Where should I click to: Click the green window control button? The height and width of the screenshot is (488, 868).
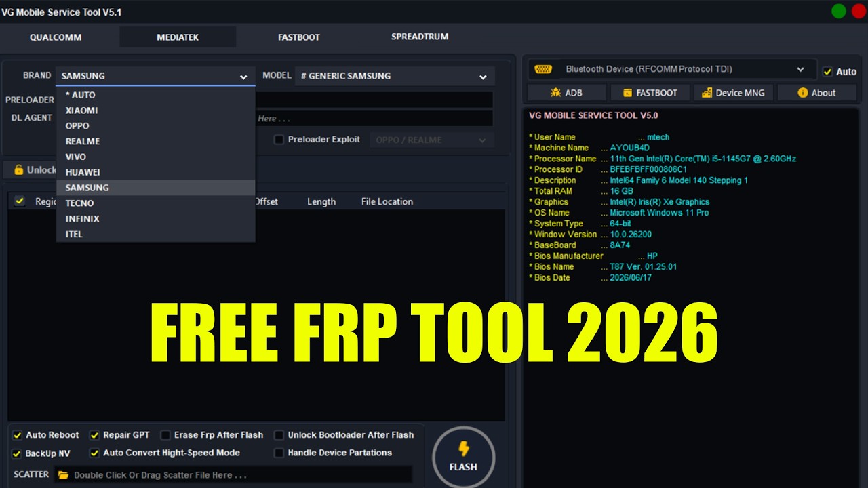click(839, 12)
